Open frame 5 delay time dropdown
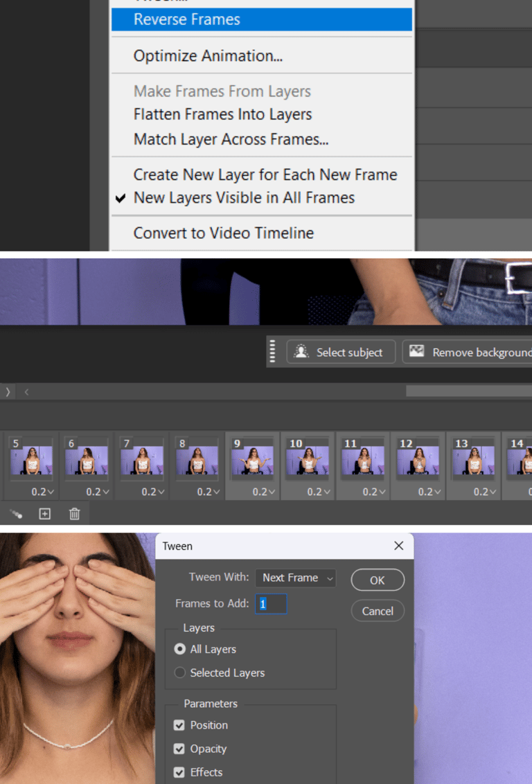The image size is (532, 784). [42, 492]
